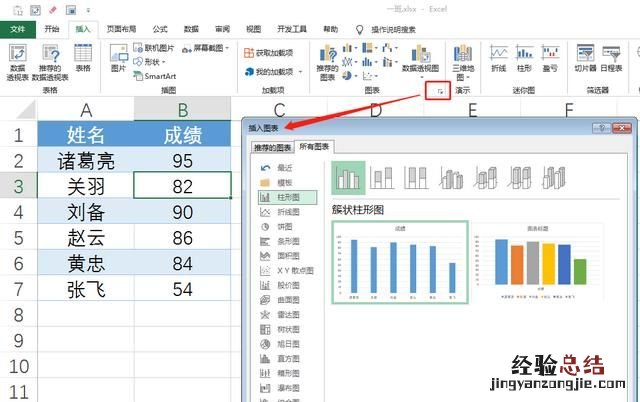Click Recommended Charts (推荐的图表) ribbon icon
This screenshot has height=402, width=640.
[328, 62]
